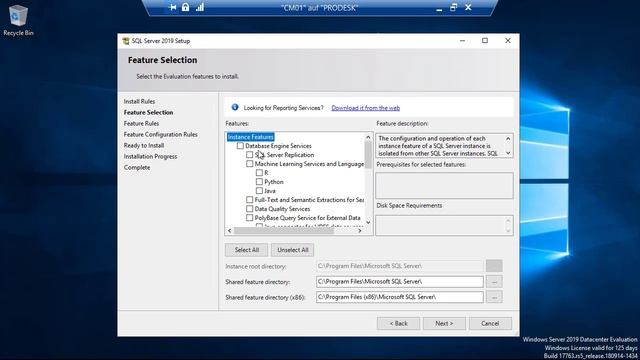Select the Instance Features tree node
The image size is (640, 360).
[251, 137]
